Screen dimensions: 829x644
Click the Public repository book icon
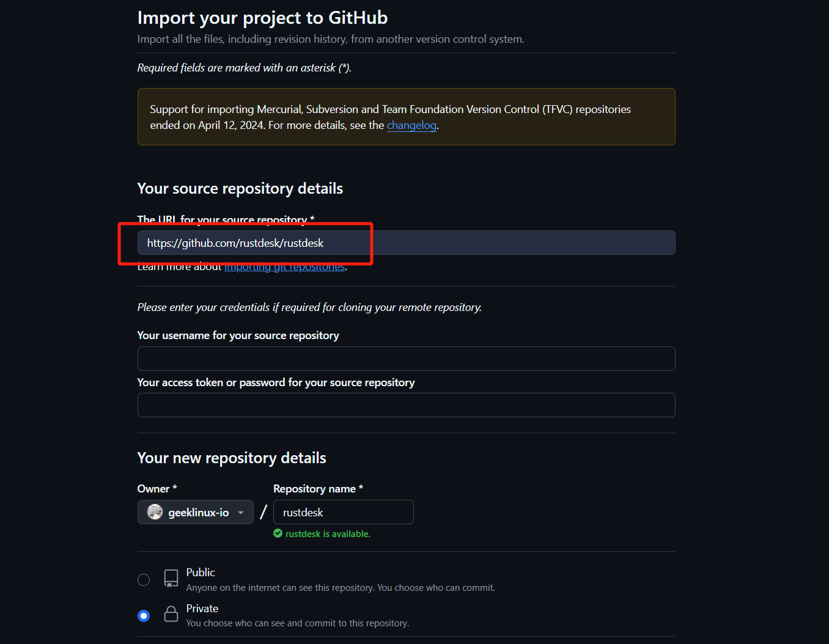pyautogui.click(x=171, y=578)
